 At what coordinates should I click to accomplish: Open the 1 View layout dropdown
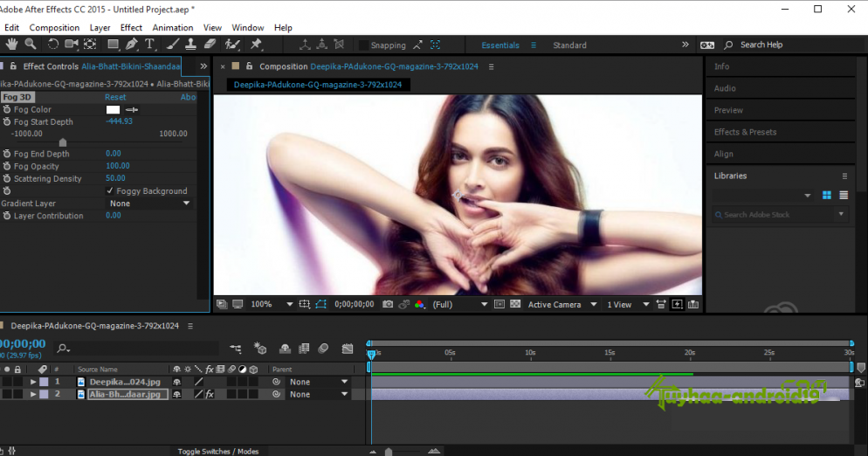pos(628,304)
